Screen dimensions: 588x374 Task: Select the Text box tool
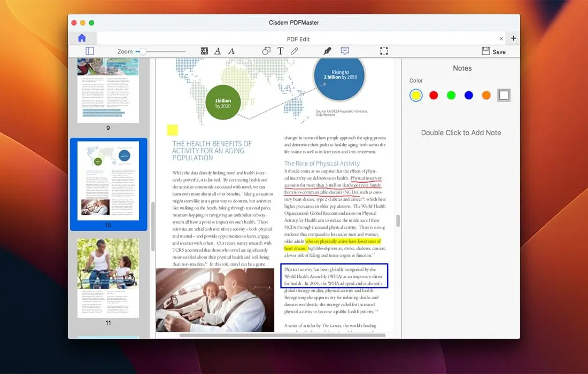pyautogui.click(x=281, y=51)
